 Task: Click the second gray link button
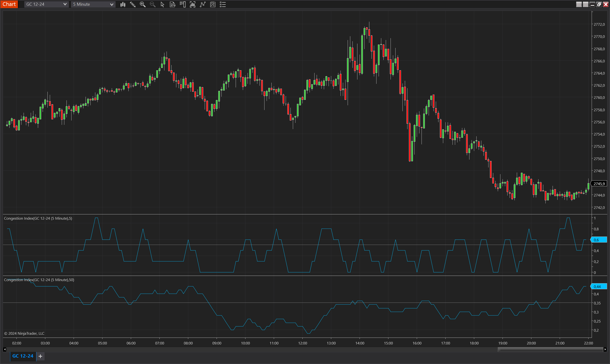pyautogui.click(x=585, y=5)
